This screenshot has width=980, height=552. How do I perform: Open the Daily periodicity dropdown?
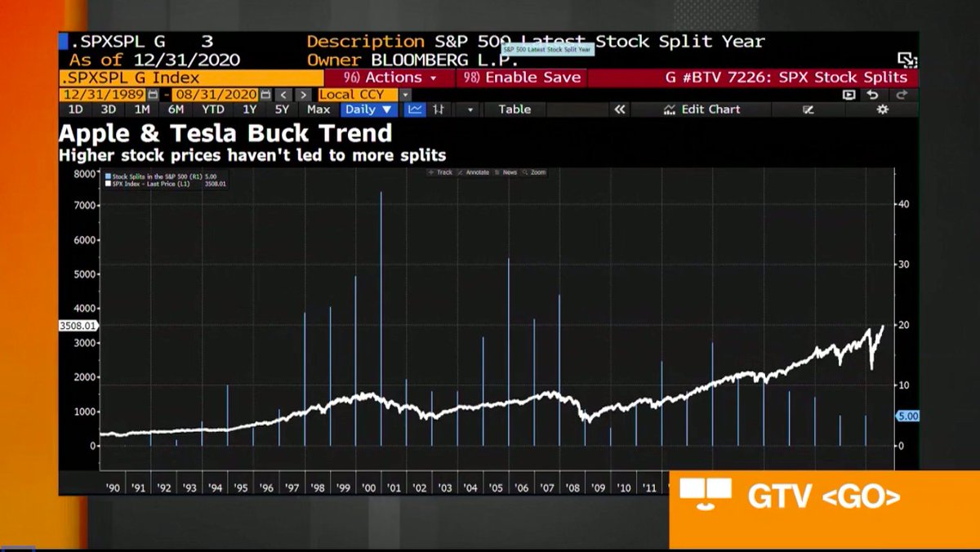tap(368, 109)
